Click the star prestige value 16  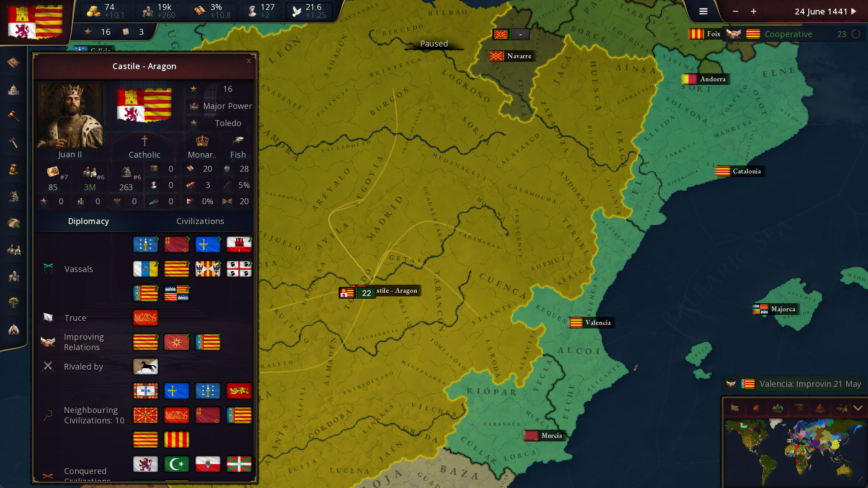pos(98,32)
